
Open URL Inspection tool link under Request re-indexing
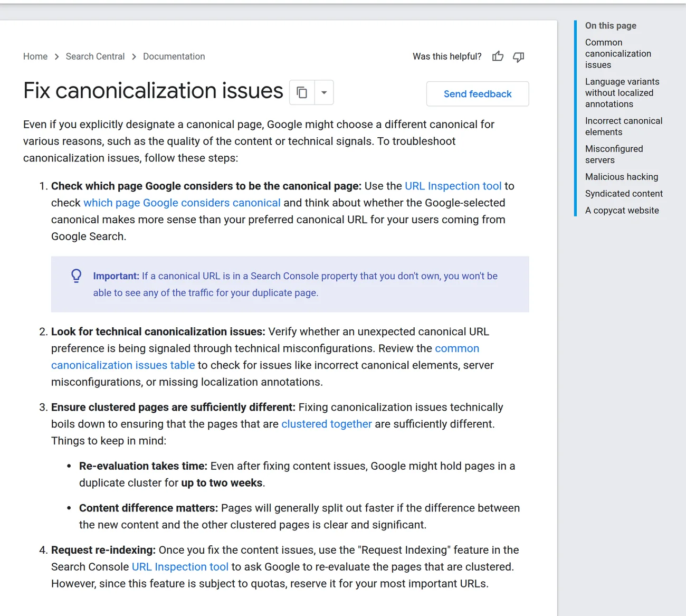(x=180, y=567)
